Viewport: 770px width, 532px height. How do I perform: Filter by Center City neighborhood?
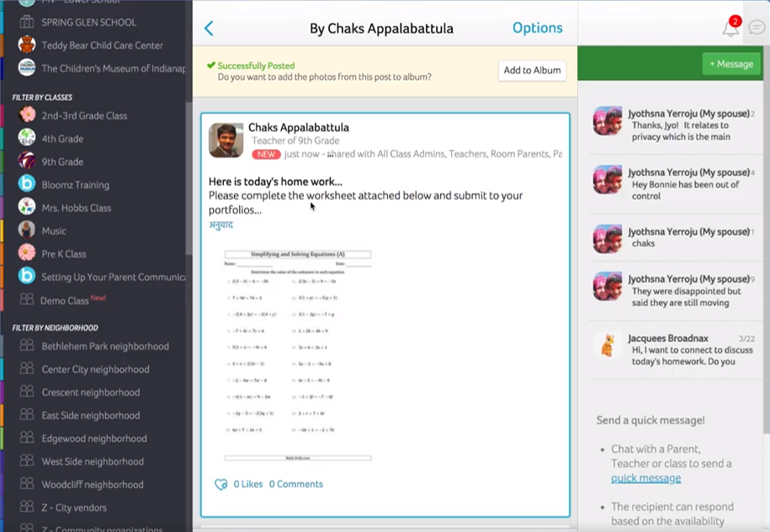point(95,369)
